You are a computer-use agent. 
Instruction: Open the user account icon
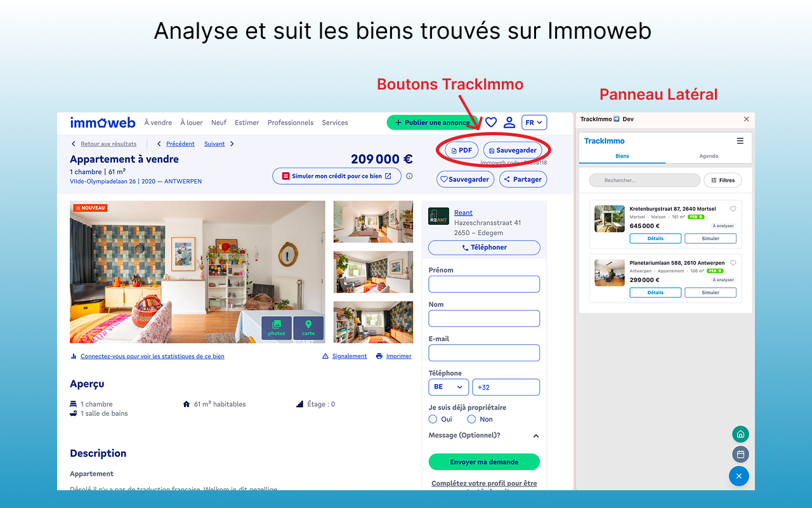[x=509, y=123]
